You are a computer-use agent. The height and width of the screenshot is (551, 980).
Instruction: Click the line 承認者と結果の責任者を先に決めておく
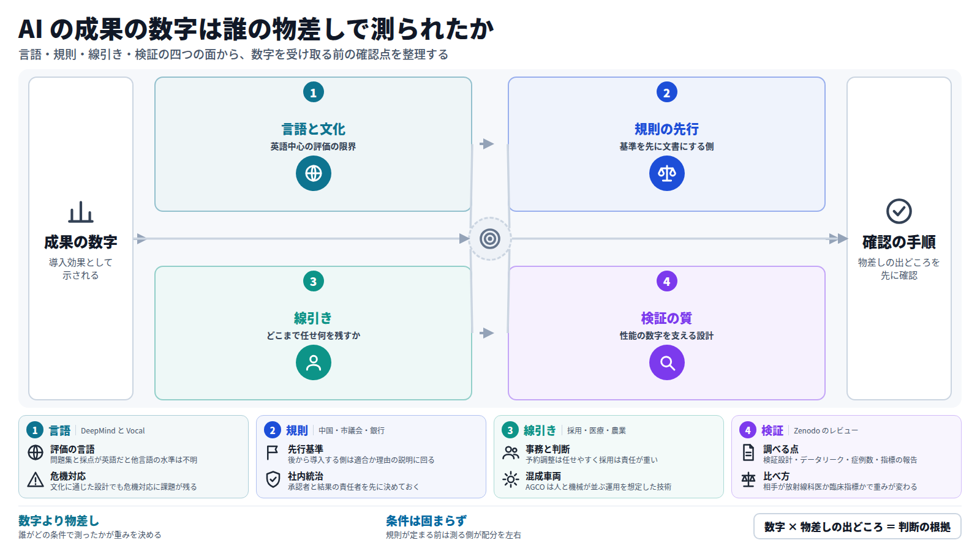tap(353, 487)
